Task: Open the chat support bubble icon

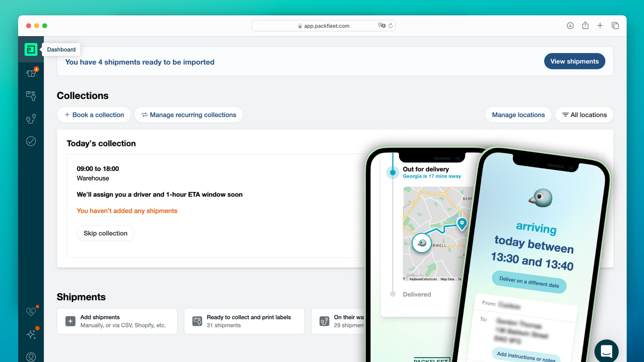Action: click(x=606, y=351)
